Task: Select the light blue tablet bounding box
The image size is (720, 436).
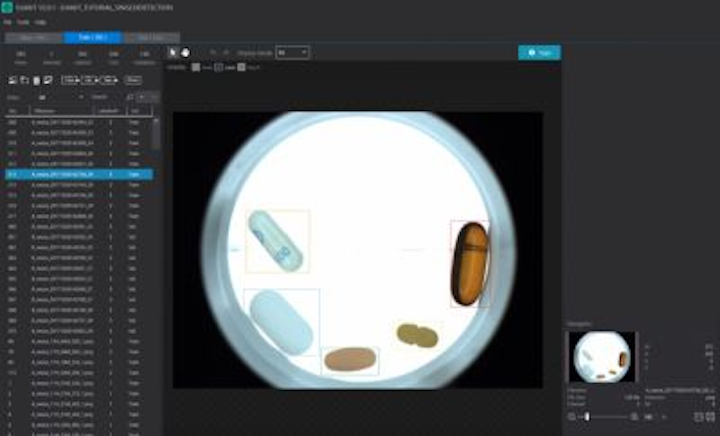Action: pos(281,322)
